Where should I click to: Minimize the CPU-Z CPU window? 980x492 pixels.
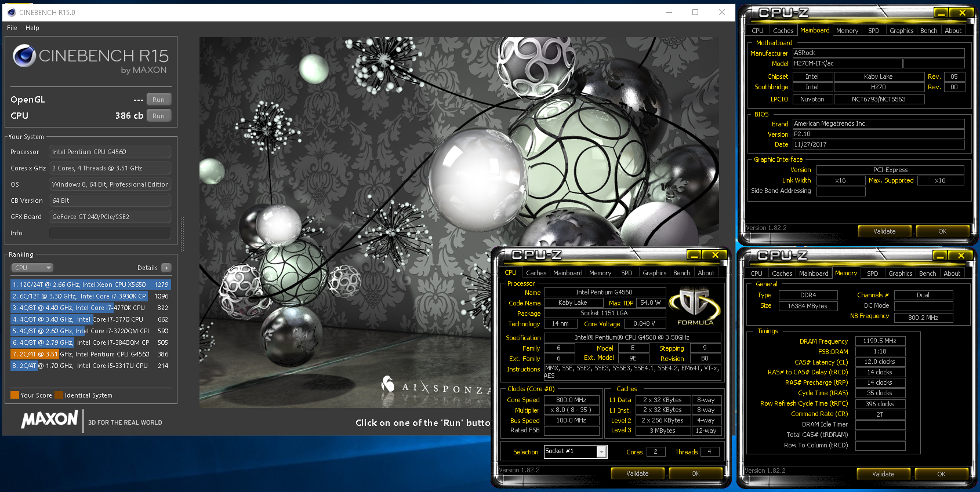tap(694, 255)
